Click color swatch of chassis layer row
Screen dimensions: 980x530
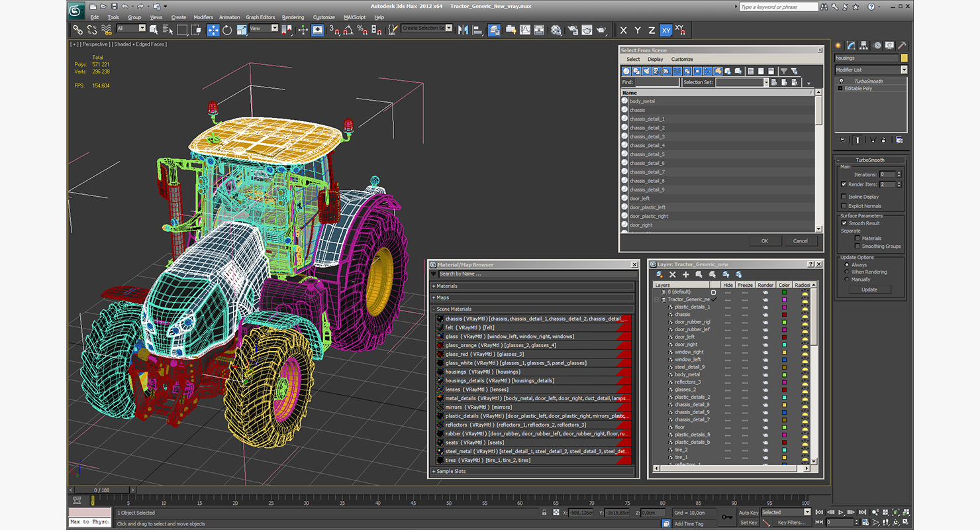pyautogui.click(x=784, y=315)
